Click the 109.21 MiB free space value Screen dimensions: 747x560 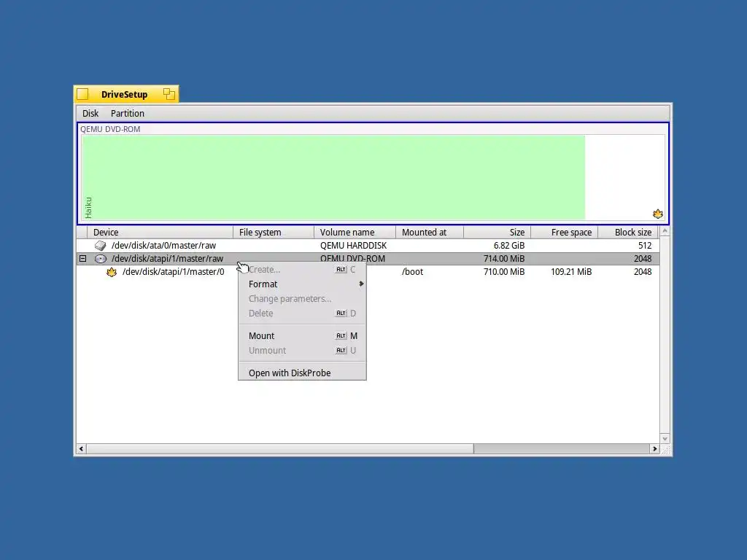click(x=571, y=272)
